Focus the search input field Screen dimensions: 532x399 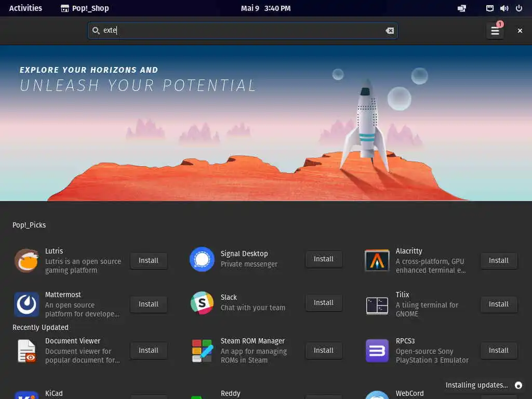(243, 31)
